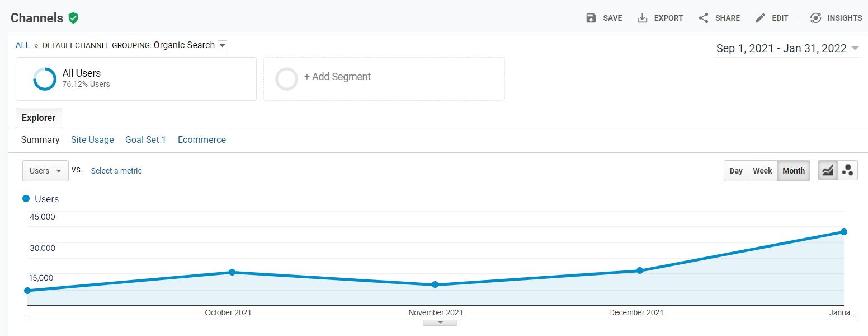Image resolution: width=868 pixels, height=336 pixels.
Task: Click the EXPORT button label
Action: tap(669, 18)
